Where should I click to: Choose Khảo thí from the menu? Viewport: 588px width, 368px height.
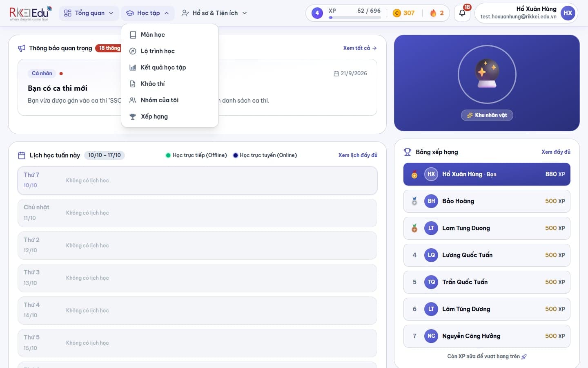(x=170, y=84)
